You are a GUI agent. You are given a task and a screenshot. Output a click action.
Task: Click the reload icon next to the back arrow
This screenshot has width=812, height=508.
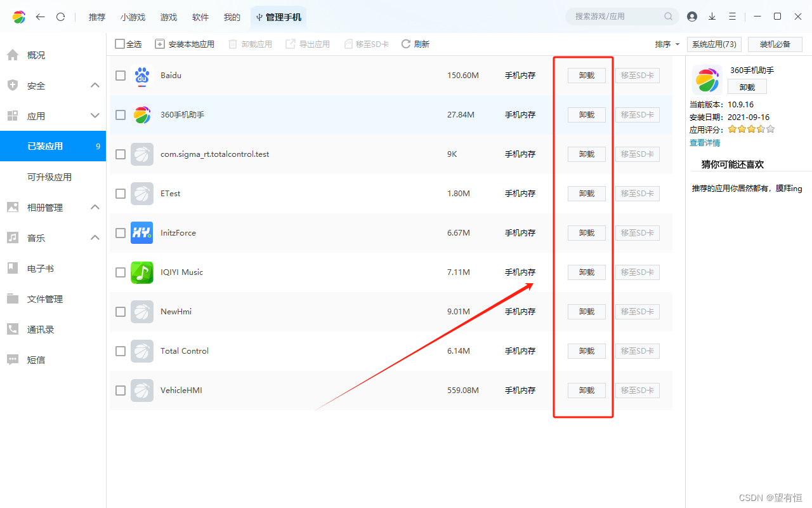pyautogui.click(x=61, y=17)
